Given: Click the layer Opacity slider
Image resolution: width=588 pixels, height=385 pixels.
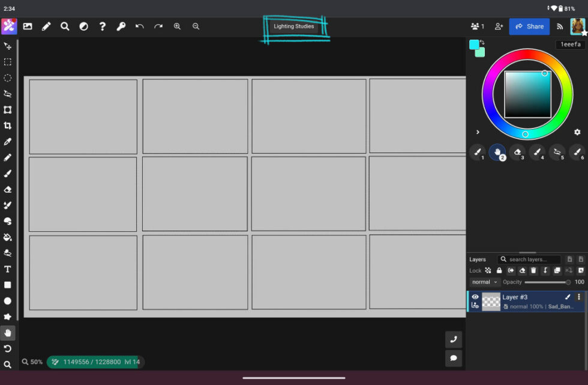Looking at the screenshot, I should (547, 282).
